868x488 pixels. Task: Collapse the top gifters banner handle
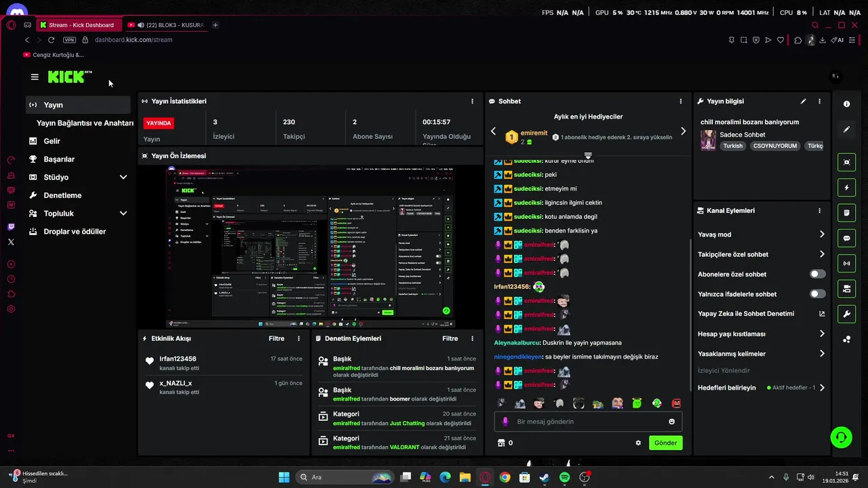coord(588,156)
